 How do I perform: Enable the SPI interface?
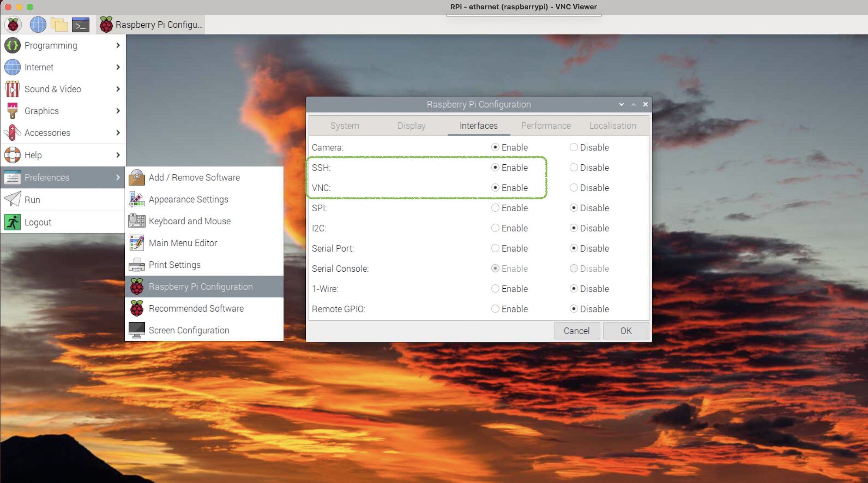(x=495, y=208)
